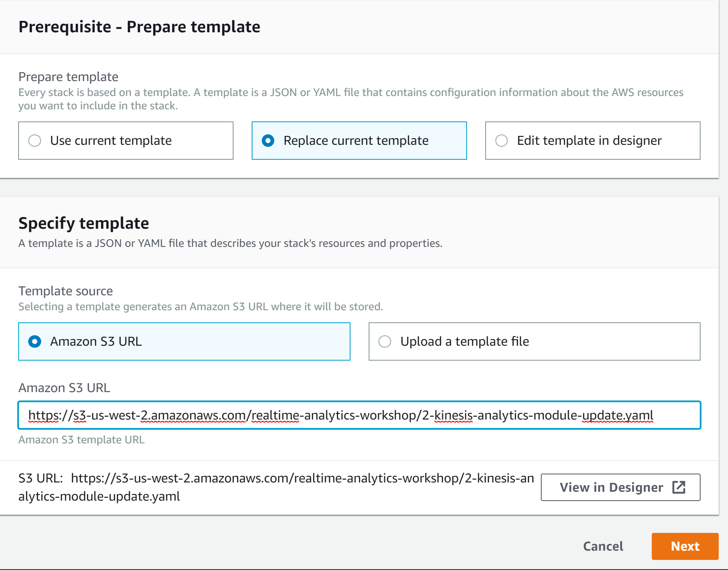728x570 pixels.
Task: Select the Edit template in designer radio circle
Action: click(x=501, y=141)
